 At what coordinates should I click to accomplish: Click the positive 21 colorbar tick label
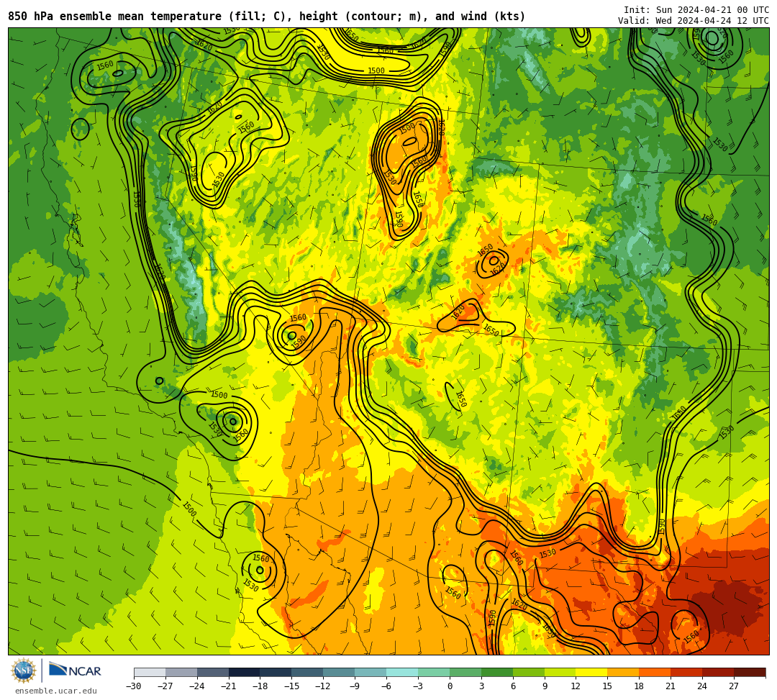[x=671, y=686]
